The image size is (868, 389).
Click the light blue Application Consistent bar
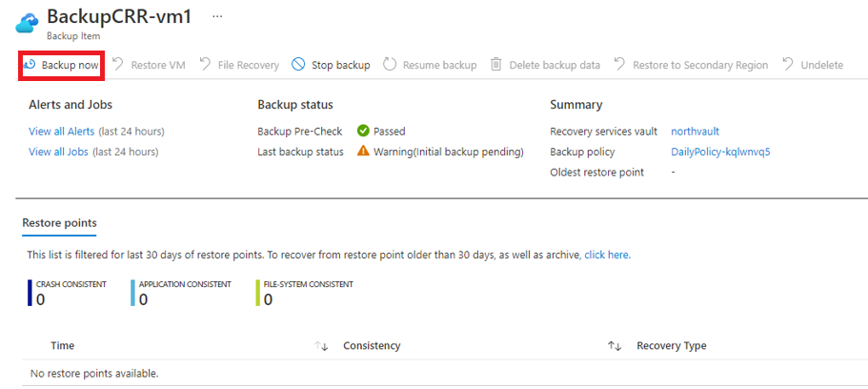pyautogui.click(x=132, y=293)
